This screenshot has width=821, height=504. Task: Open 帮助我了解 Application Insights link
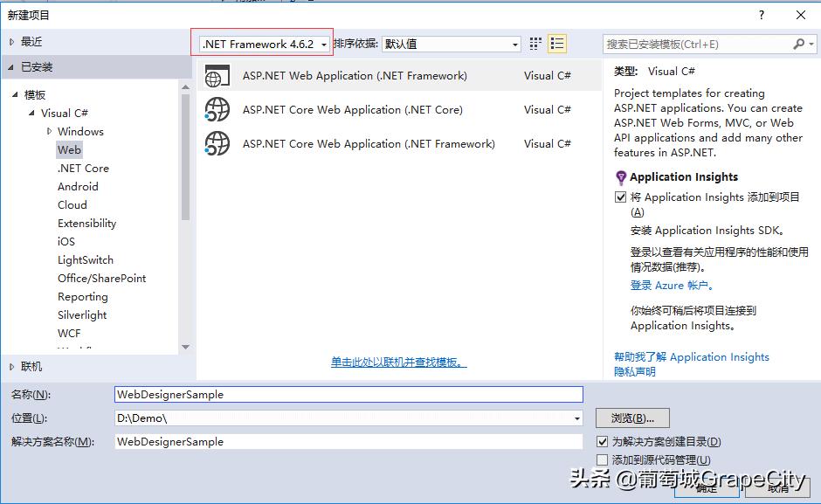click(691, 356)
